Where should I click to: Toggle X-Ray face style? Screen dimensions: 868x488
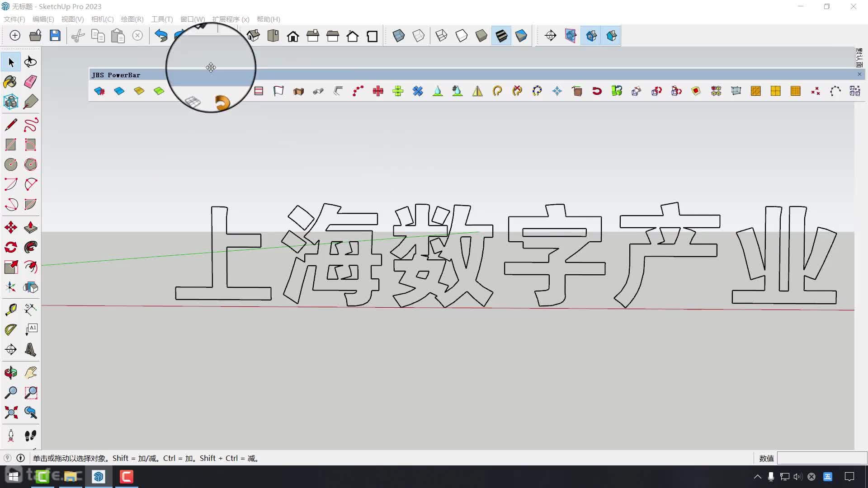399,36
